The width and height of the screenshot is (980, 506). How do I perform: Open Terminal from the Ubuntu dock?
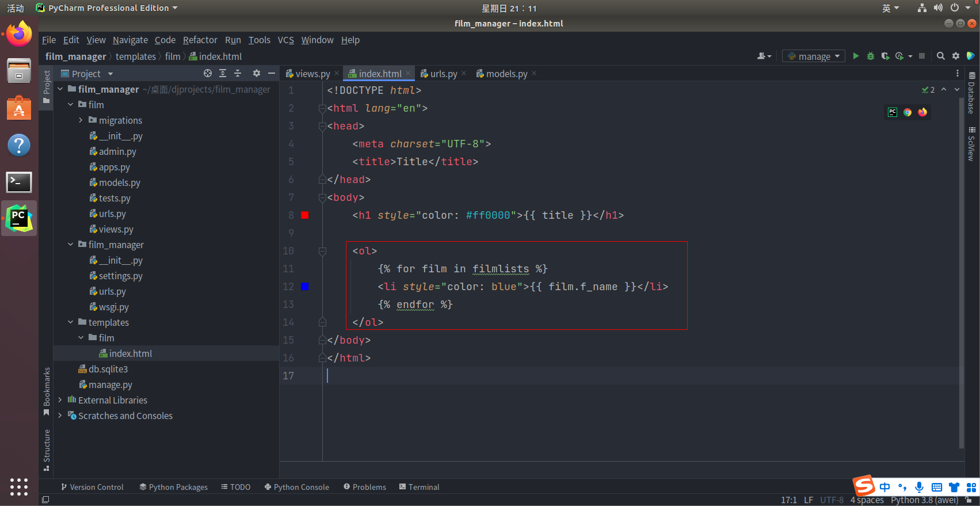(19, 182)
